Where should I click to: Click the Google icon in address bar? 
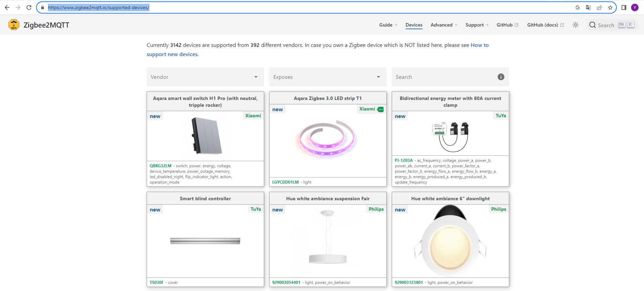tap(578, 7)
